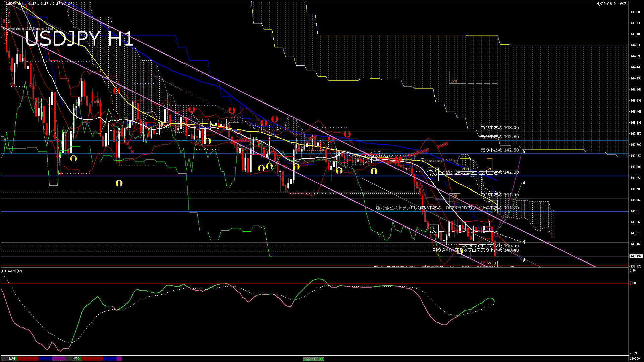
Task: Click the YDH yesterday-high marker box
Action: click(465, 164)
